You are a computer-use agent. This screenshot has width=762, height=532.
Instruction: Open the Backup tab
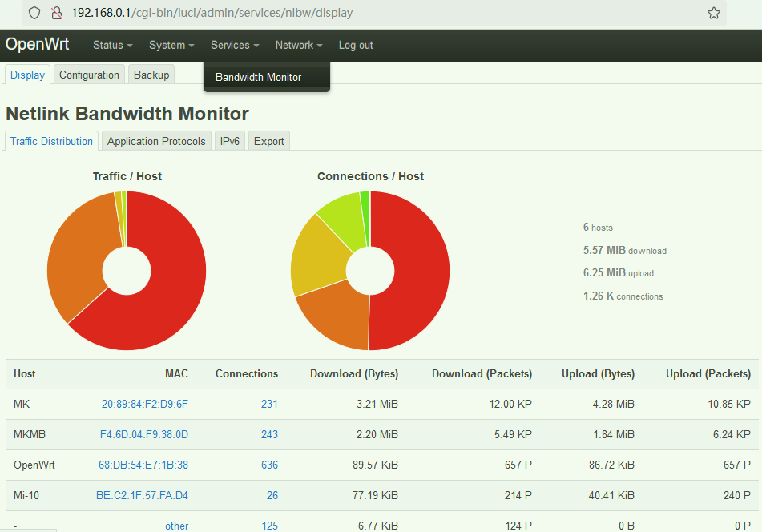151,75
